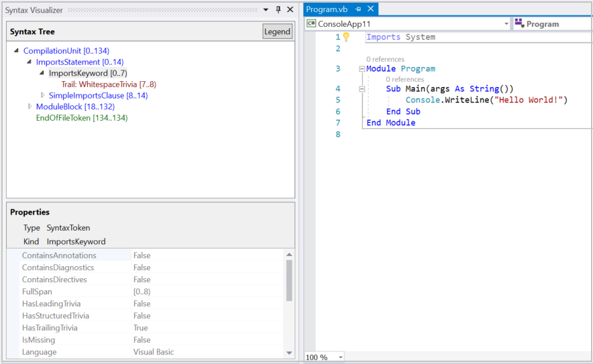Image resolution: width=593 pixels, height=364 pixels.
Task: Close the Program.vb editor tab
Action: coord(370,9)
